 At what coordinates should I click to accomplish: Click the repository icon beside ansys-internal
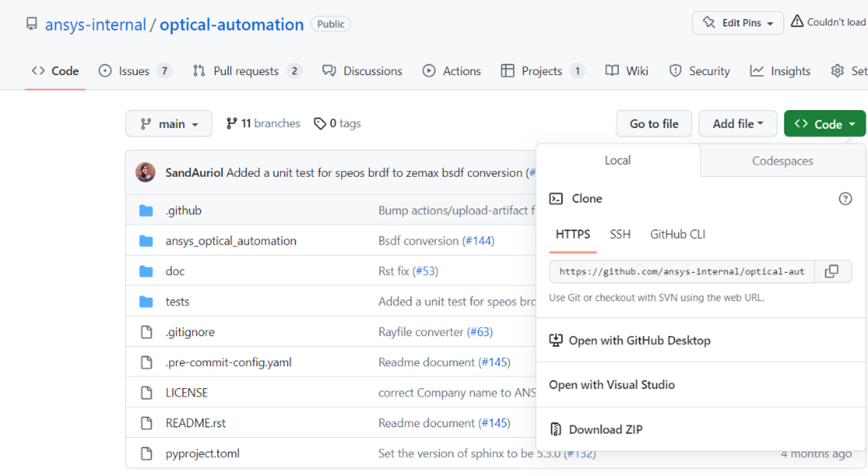31,24
